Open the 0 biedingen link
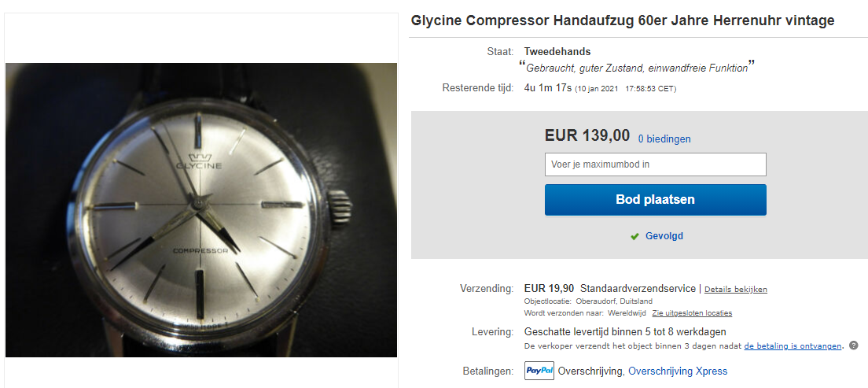868x388 pixels. pos(664,139)
